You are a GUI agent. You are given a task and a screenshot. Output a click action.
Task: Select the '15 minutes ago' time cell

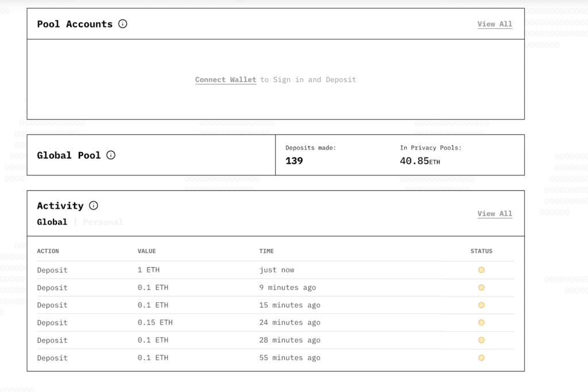(289, 305)
